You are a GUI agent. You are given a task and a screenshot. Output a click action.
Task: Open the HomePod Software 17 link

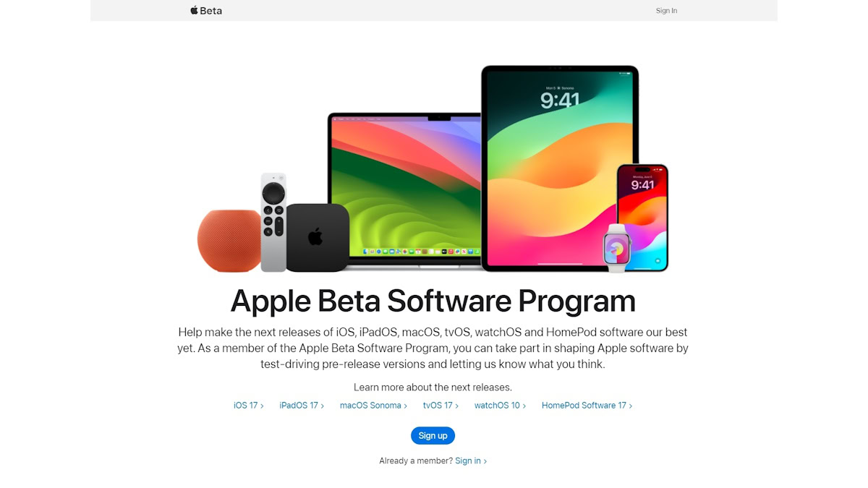point(587,406)
